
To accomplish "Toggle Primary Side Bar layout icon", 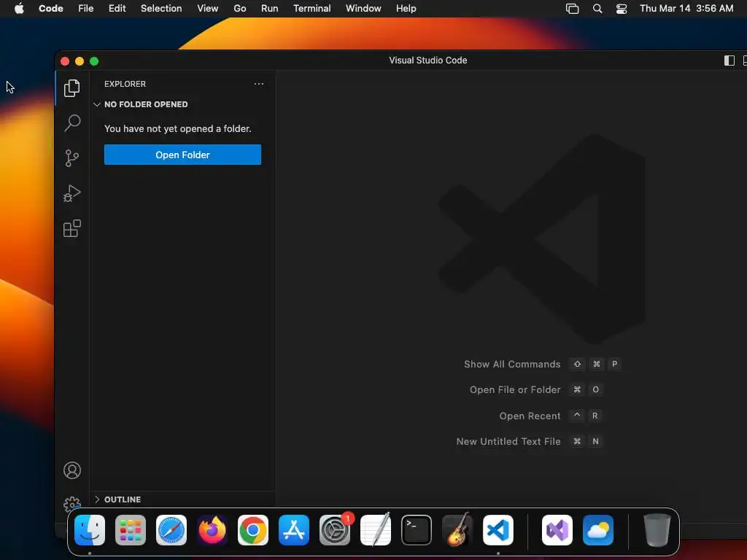I will (729, 61).
